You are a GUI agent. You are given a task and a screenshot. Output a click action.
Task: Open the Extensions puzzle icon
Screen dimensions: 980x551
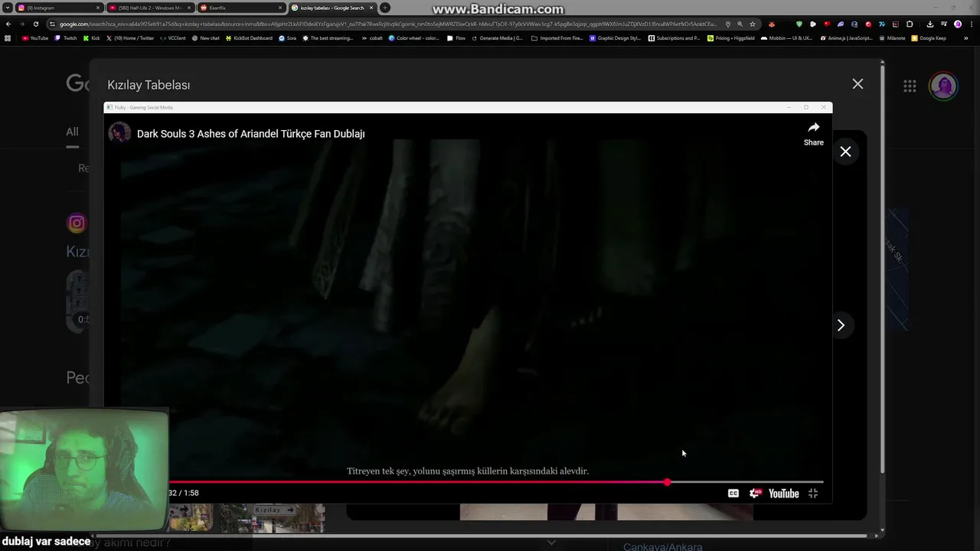click(910, 24)
